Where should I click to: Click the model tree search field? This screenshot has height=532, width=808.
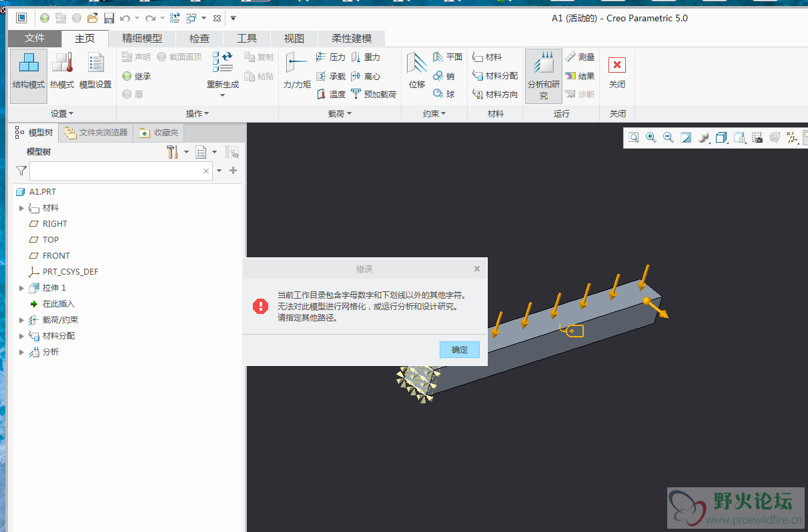pos(115,171)
